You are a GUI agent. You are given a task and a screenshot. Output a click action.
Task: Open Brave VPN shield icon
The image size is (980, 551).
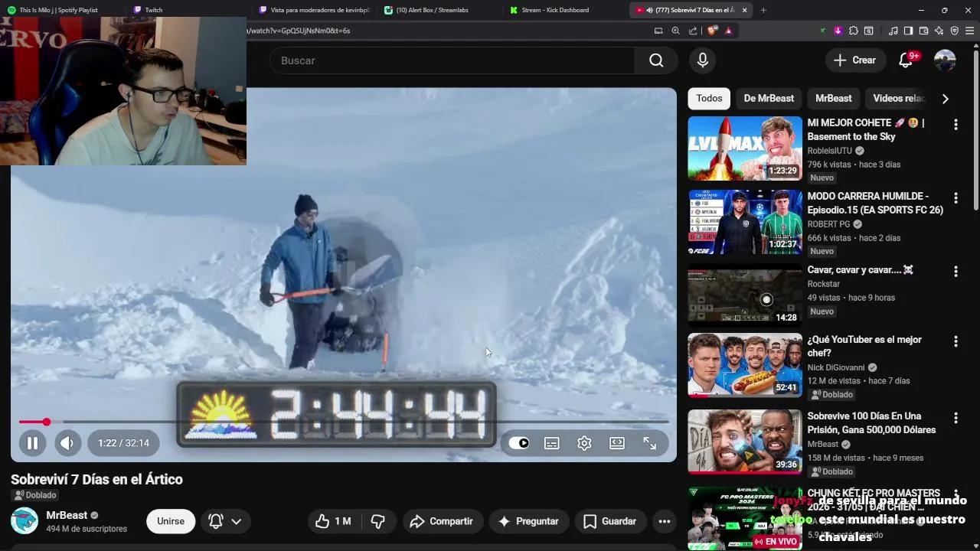954,31
